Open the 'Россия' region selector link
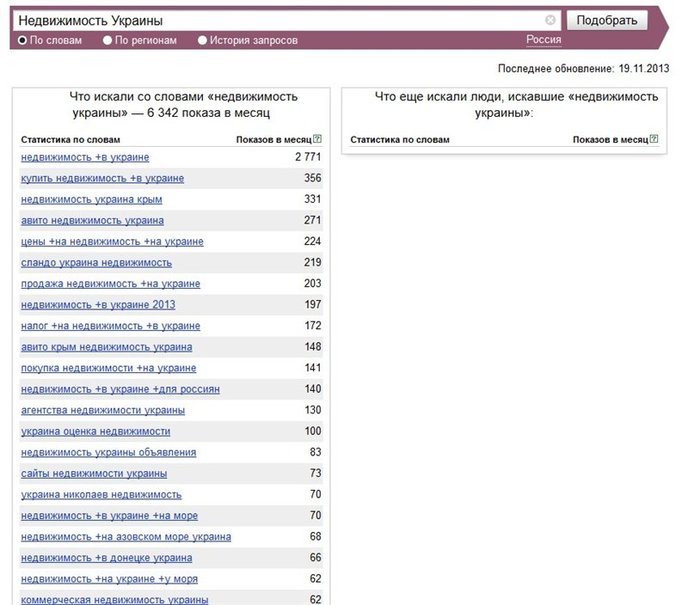This screenshot has width=688, height=605. tap(544, 39)
